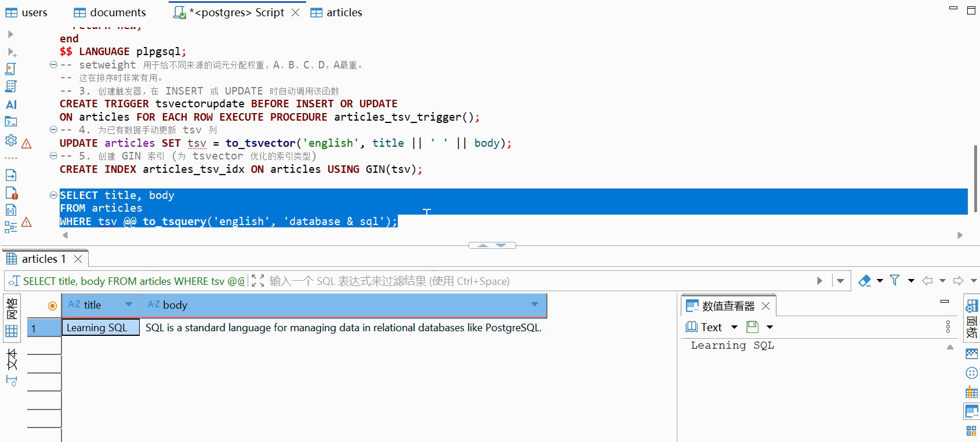Switch to the documents tab

110,12
